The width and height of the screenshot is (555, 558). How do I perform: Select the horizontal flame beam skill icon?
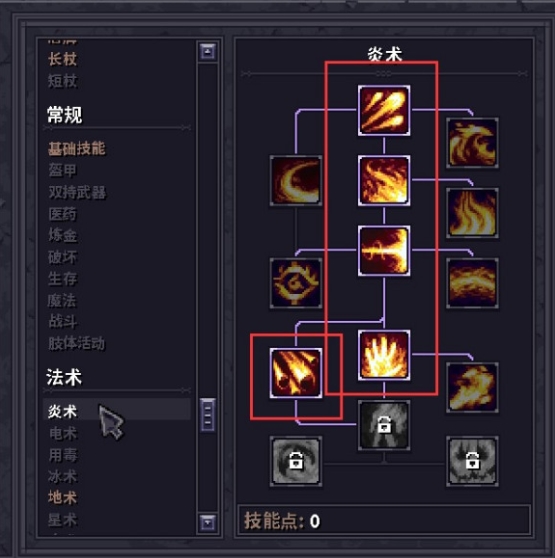384,251
